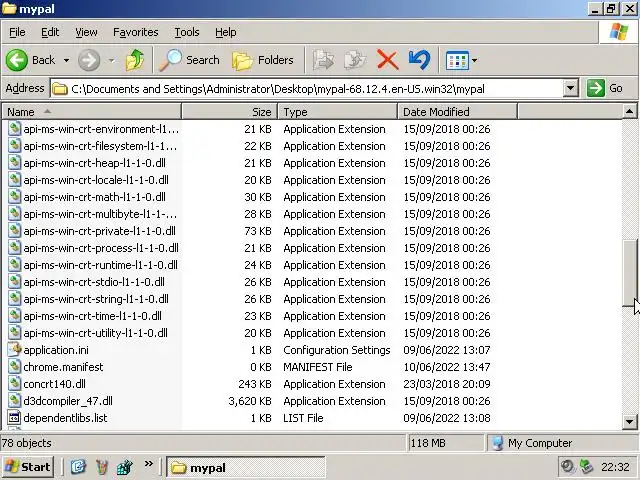Sort by the Size column header
This screenshot has height=480, width=640.
tap(229, 111)
